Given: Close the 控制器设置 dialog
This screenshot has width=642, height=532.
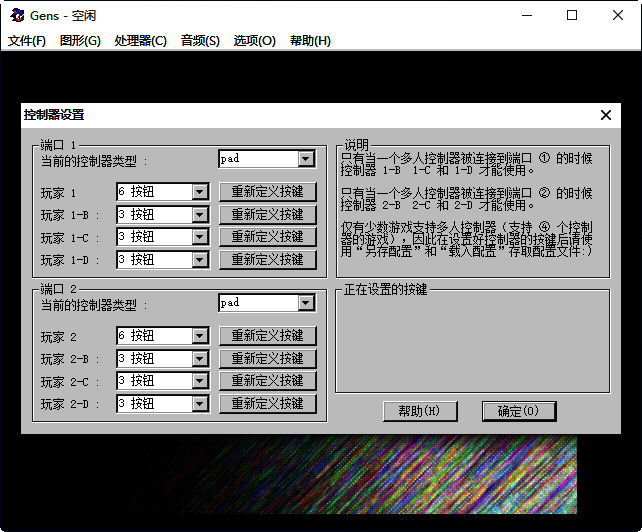Looking at the screenshot, I should click(605, 115).
